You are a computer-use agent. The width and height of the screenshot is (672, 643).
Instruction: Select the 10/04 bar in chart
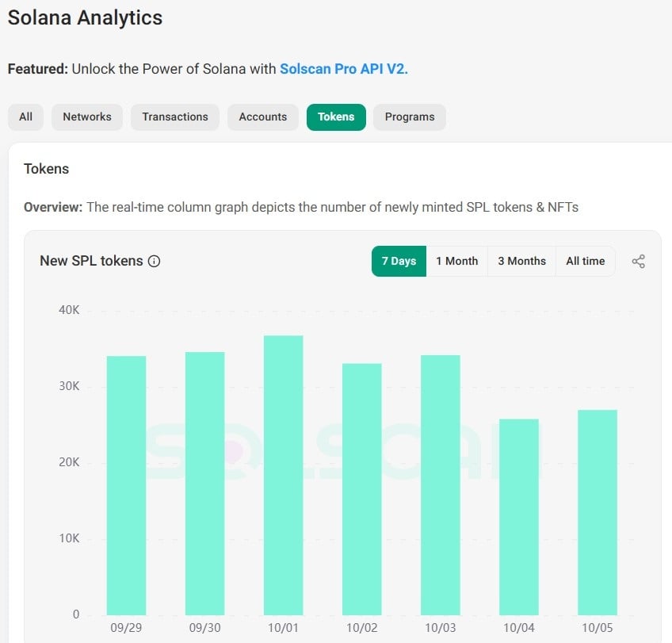[x=518, y=517]
